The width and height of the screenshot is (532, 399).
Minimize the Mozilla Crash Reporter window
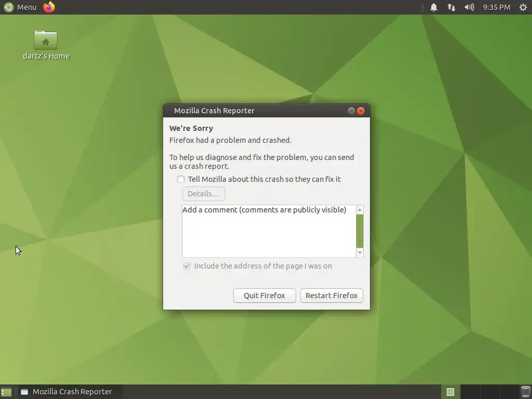point(351,111)
